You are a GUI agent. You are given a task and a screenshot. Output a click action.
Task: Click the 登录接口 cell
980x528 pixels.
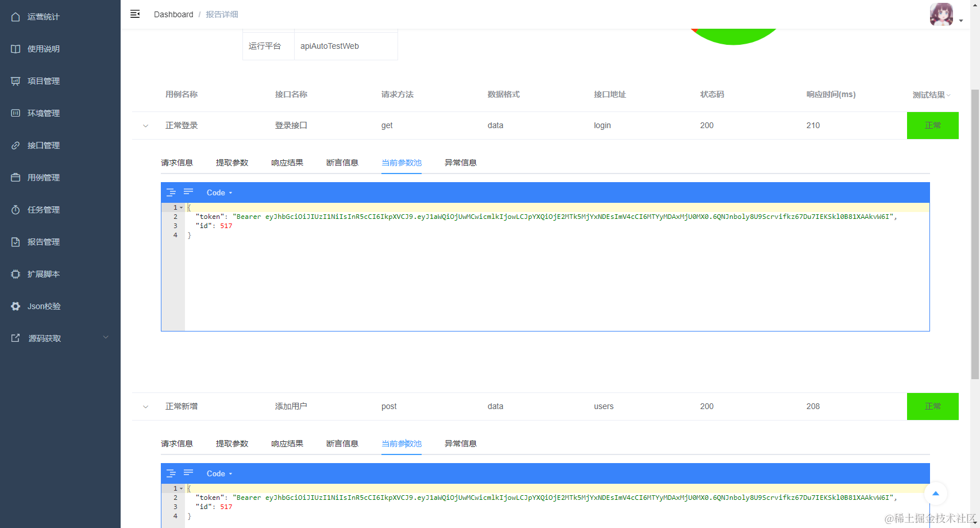click(x=291, y=125)
